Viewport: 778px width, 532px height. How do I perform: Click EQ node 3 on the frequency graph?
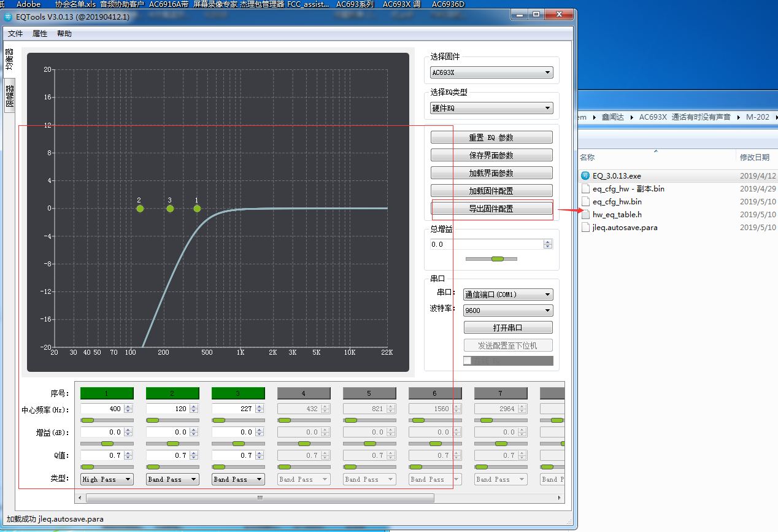coord(170,209)
